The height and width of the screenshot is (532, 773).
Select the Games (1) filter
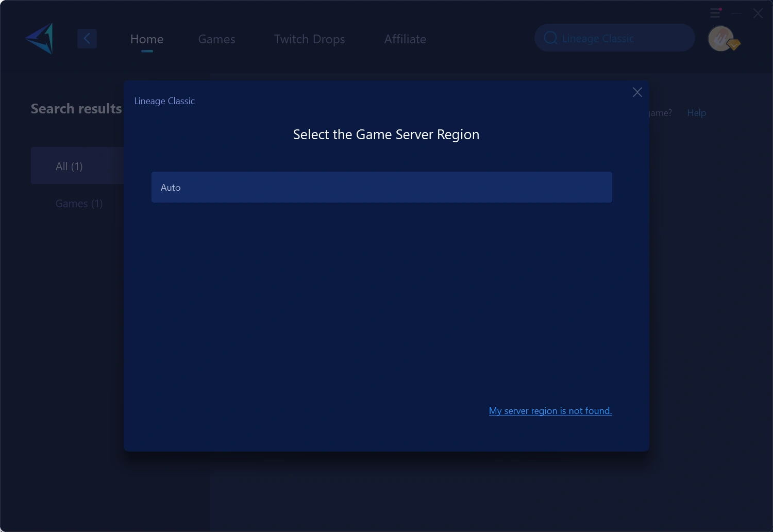pyautogui.click(x=78, y=203)
